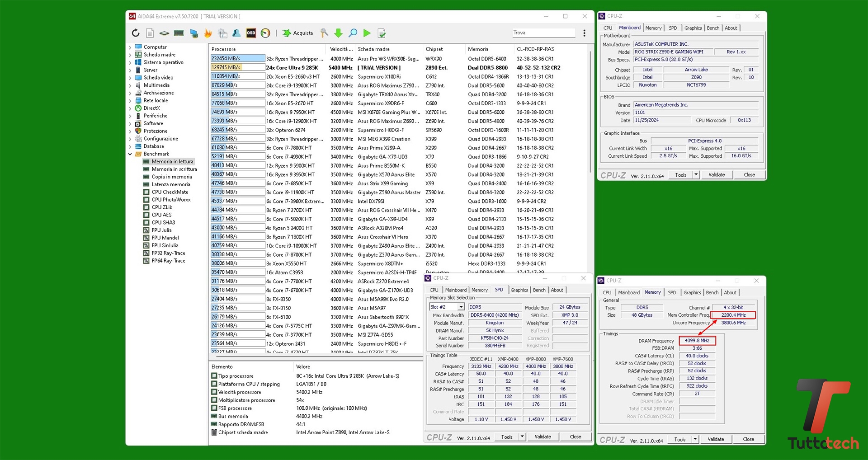This screenshot has height=460, width=868.
Task: Click the Refresh icon in AIDA64 toolbar
Action: pos(136,33)
